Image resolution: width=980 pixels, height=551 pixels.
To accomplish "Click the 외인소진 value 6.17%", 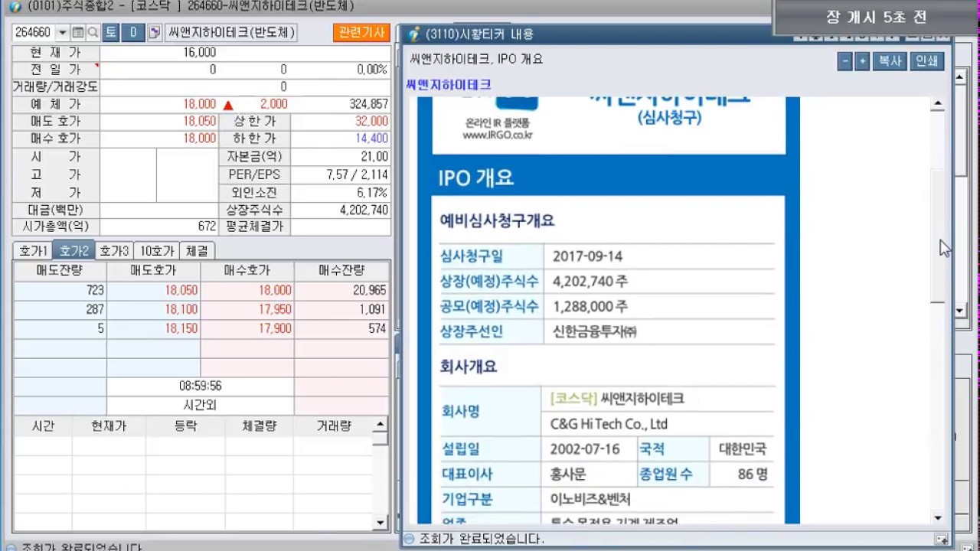I will point(372,192).
